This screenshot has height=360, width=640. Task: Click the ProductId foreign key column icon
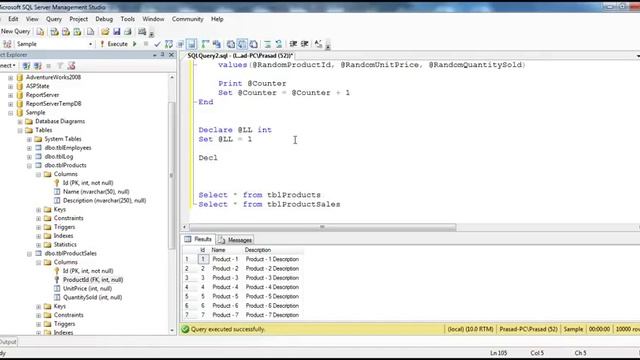(x=57, y=280)
